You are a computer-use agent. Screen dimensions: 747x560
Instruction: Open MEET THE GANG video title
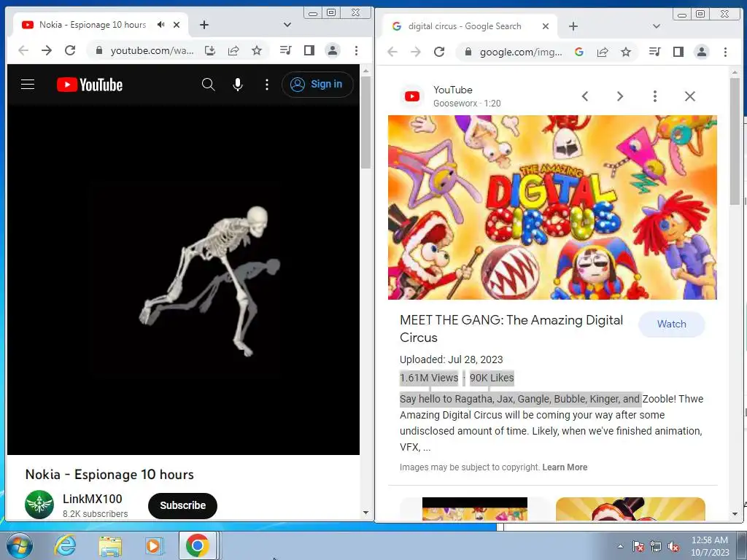pyautogui.click(x=511, y=329)
